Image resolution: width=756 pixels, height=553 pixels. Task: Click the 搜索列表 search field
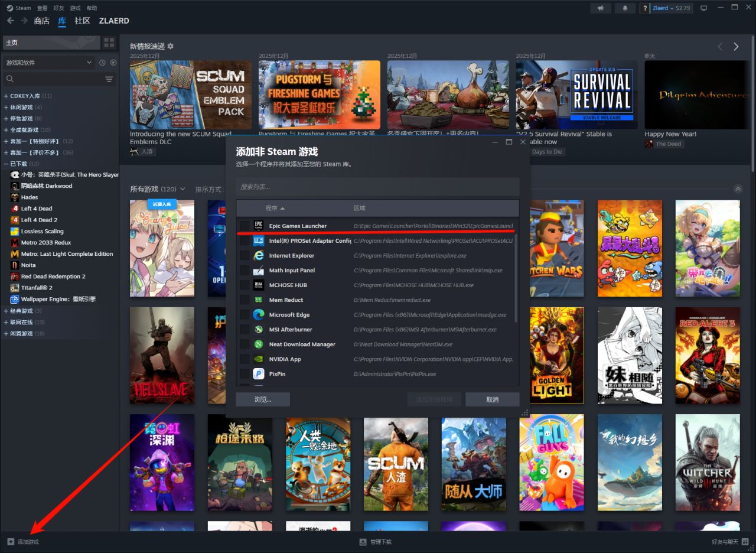(x=377, y=187)
